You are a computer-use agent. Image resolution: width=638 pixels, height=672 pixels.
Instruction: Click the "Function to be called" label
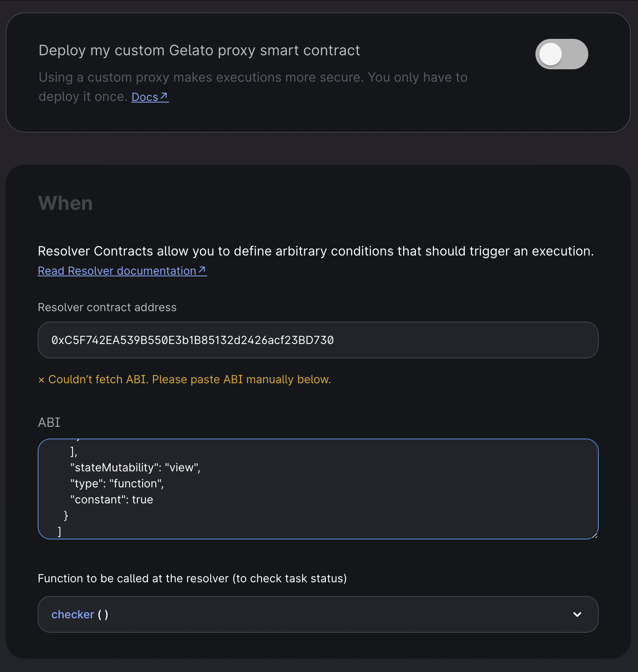(x=192, y=578)
